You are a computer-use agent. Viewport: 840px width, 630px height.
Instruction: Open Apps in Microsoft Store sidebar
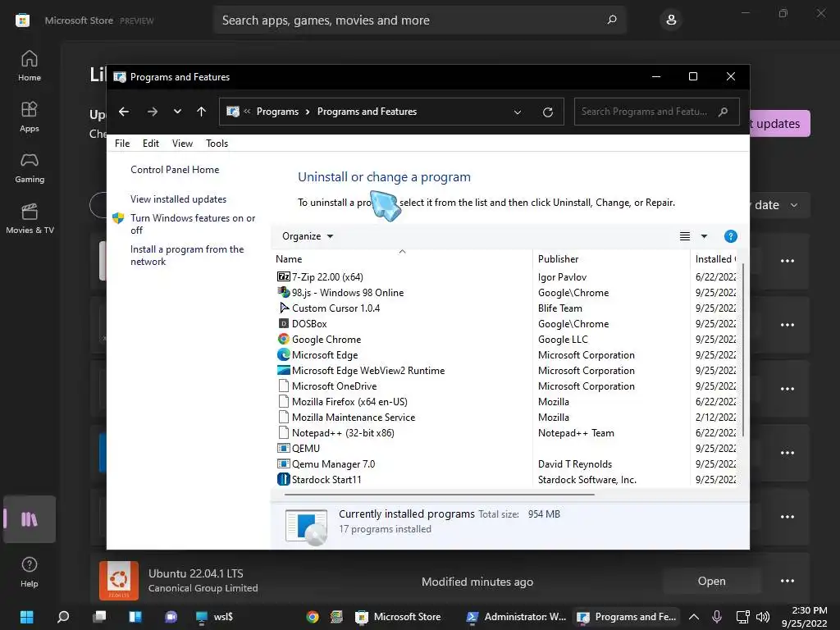pyautogui.click(x=30, y=116)
